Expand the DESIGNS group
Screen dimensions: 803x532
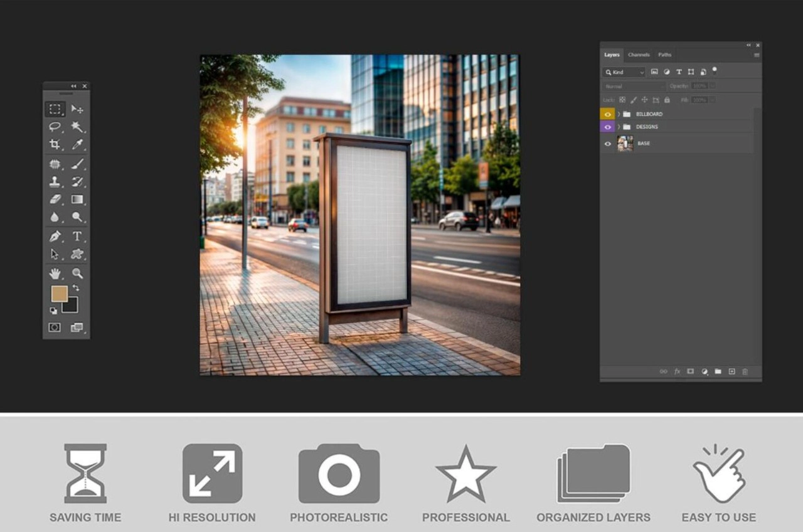619,127
